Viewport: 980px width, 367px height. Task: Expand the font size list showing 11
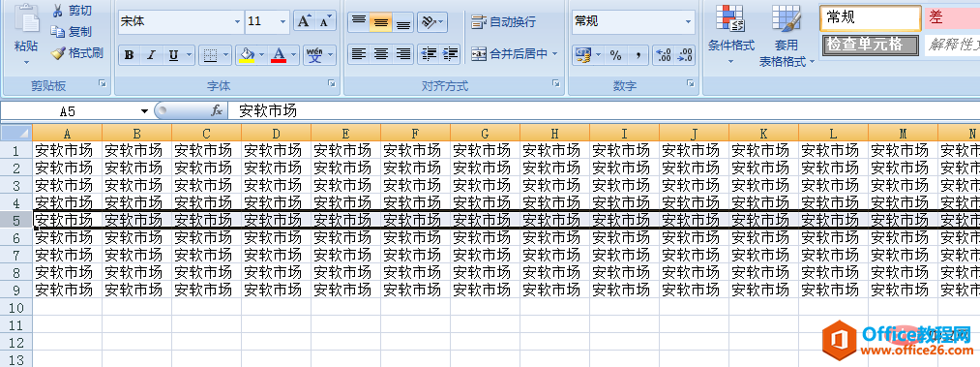click(x=283, y=22)
